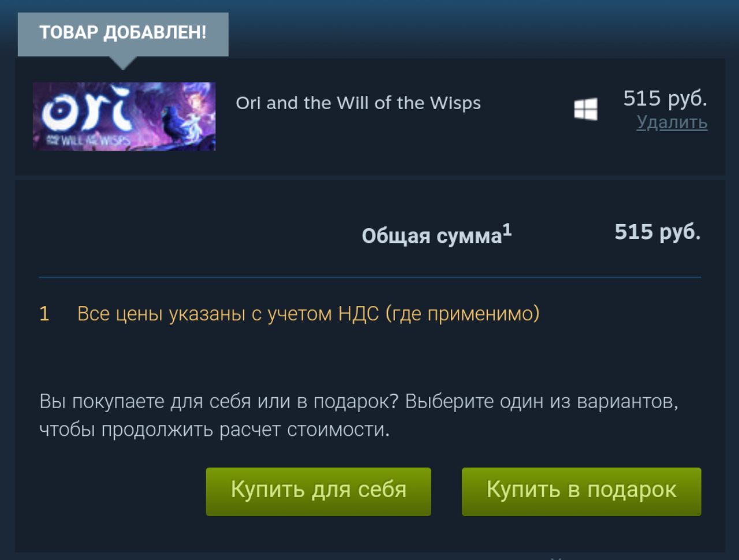Click the yellow footnote number 1
The width and height of the screenshot is (739, 560).
coord(44,313)
